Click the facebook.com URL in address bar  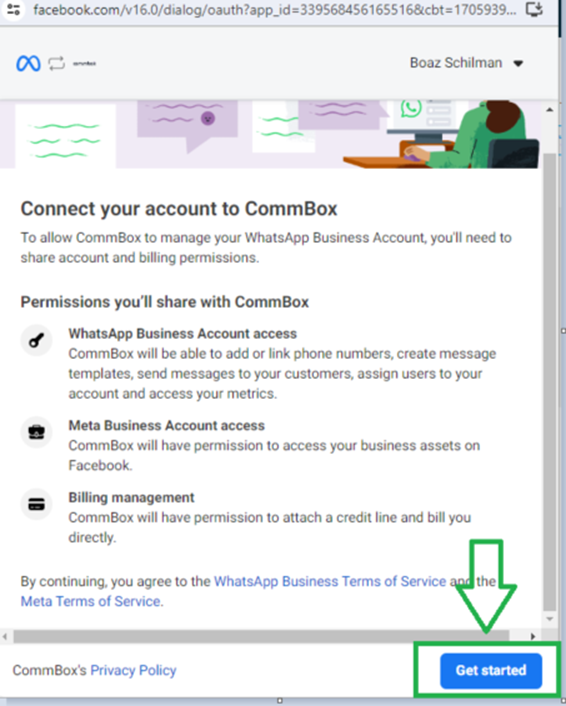click(x=275, y=9)
